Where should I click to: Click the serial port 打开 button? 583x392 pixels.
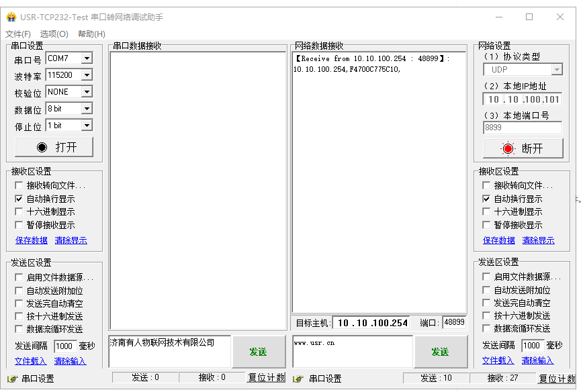pyautogui.click(x=54, y=147)
